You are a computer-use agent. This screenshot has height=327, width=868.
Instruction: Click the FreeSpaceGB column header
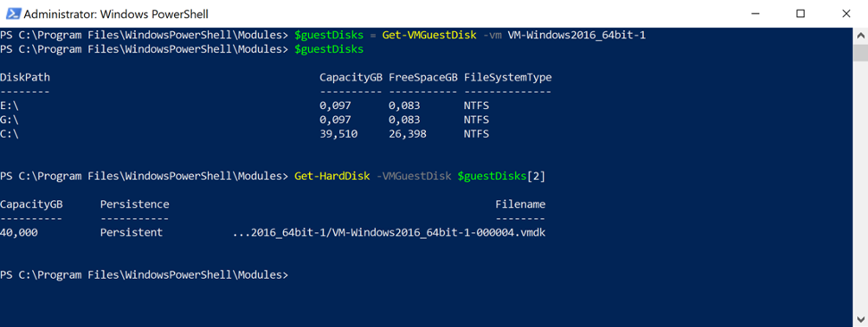tap(423, 78)
